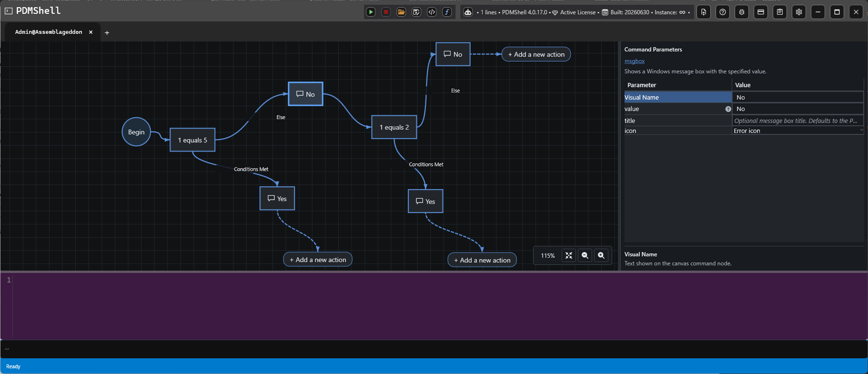Image resolution: width=868 pixels, height=374 pixels.
Task: Click the function f icon
Action: (447, 12)
